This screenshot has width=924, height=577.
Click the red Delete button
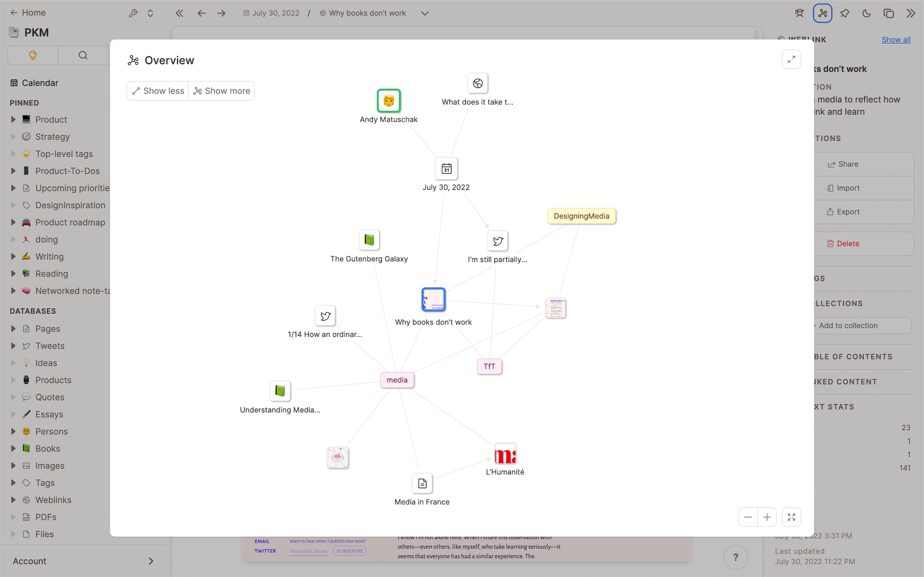point(864,243)
